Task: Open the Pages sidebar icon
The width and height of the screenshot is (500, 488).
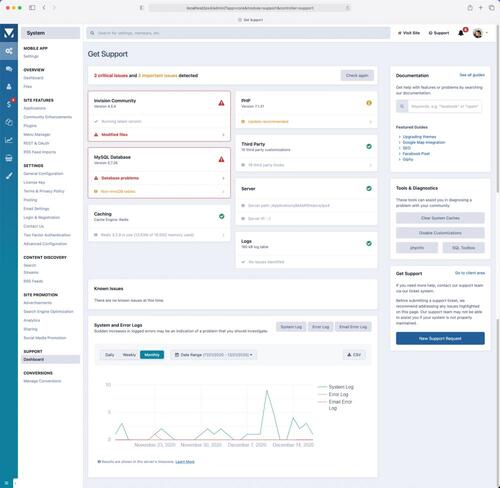Action: click(9, 122)
